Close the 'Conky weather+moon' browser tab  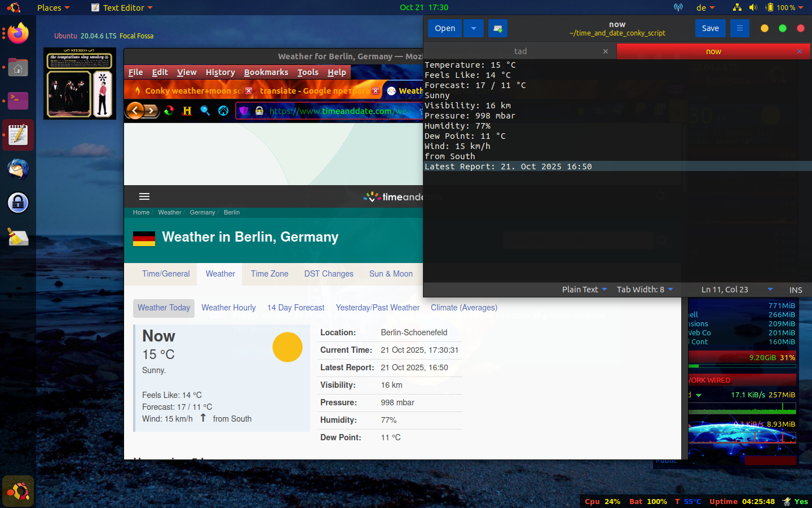click(249, 90)
